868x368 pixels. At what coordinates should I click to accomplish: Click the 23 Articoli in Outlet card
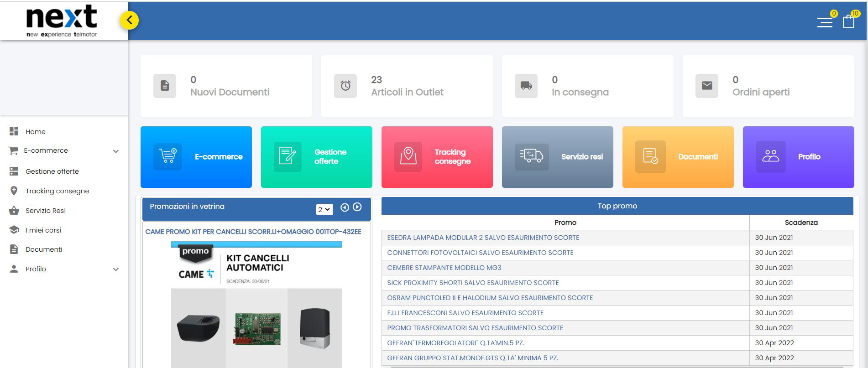point(407,86)
